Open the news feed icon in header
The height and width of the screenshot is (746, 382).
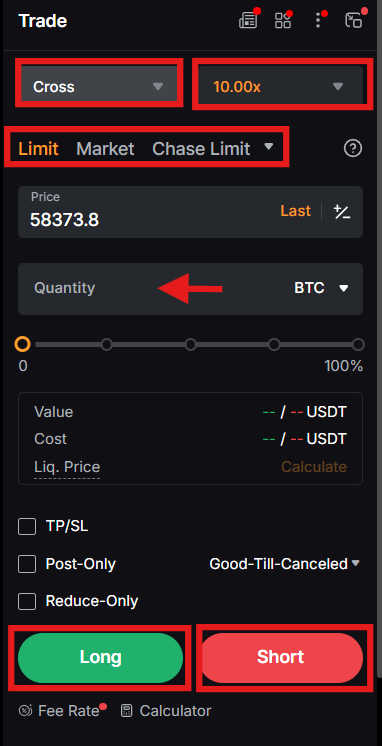[x=248, y=20]
